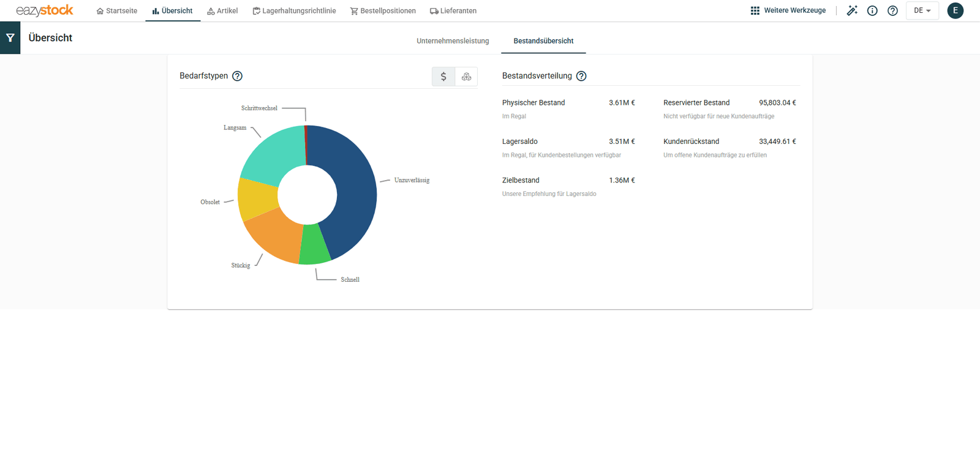Viewport: 980px width, 468px height.
Task: Click the Langsam chart label
Action: tap(235, 128)
